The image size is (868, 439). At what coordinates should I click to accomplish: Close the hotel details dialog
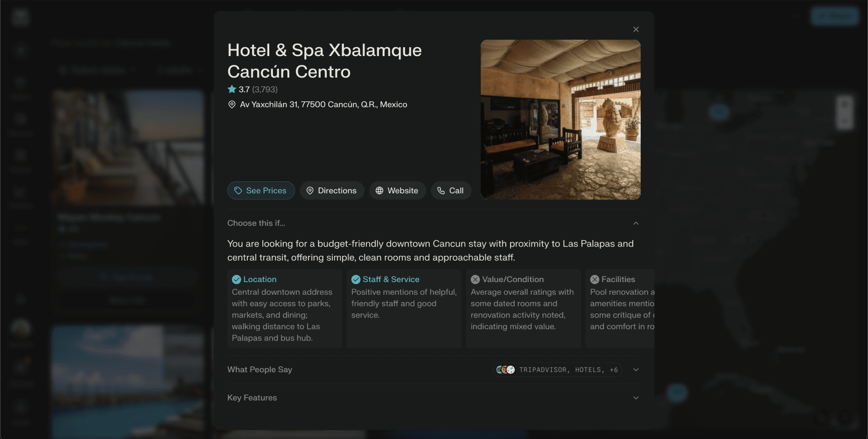[x=636, y=29]
